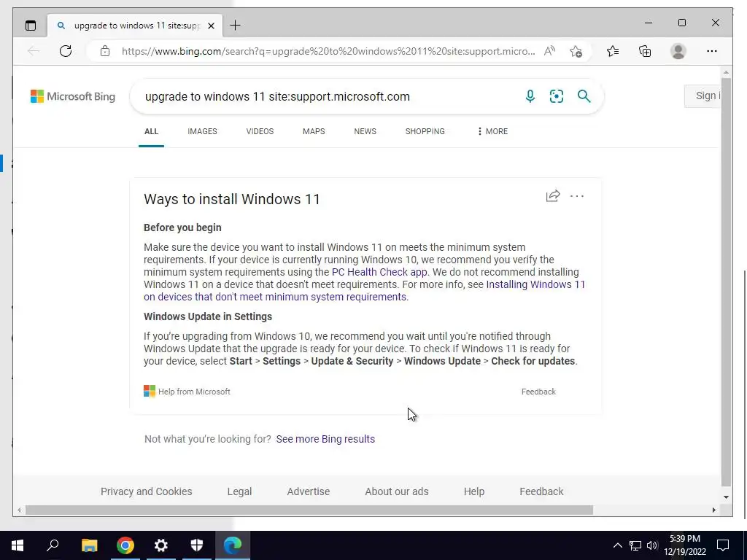The height and width of the screenshot is (560, 747).
Task: Open the Collections panel
Action: pyautogui.click(x=645, y=51)
